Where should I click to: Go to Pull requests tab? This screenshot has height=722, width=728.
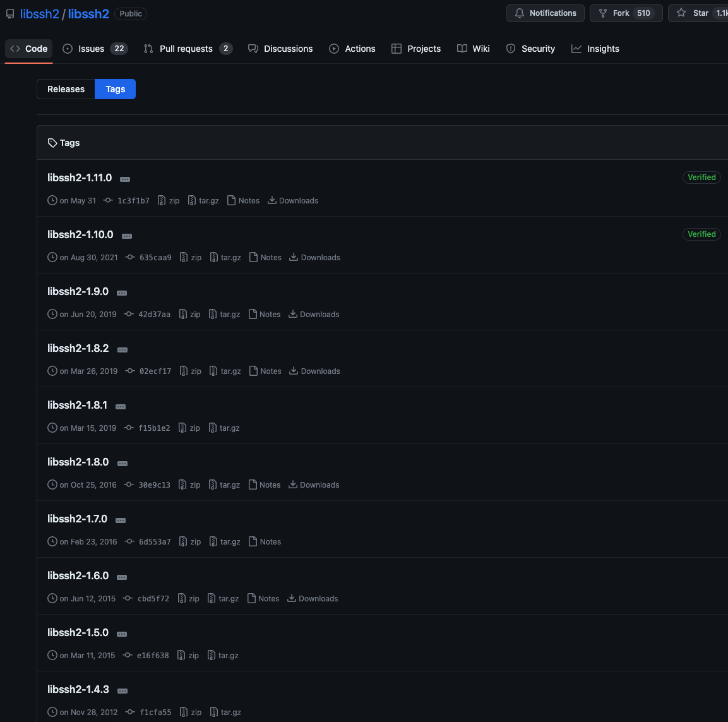click(x=188, y=49)
